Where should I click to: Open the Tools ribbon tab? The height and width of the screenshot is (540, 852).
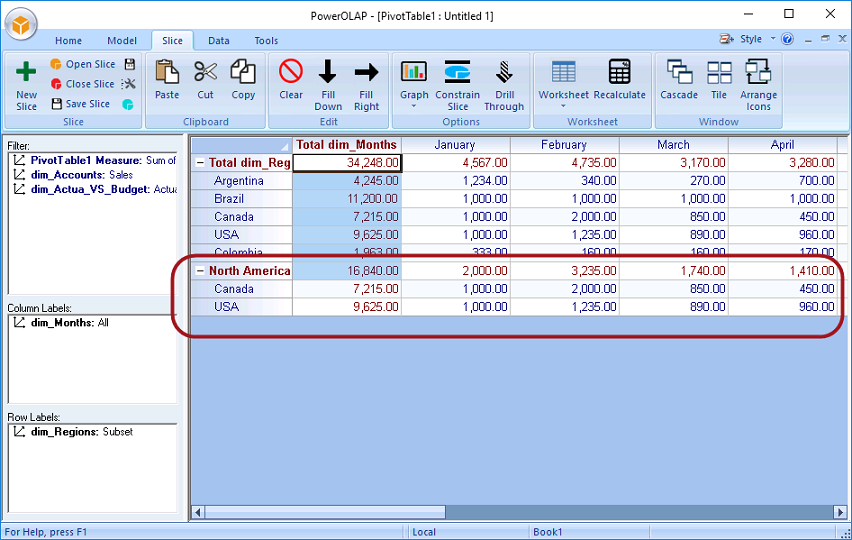tap(266, 41)
